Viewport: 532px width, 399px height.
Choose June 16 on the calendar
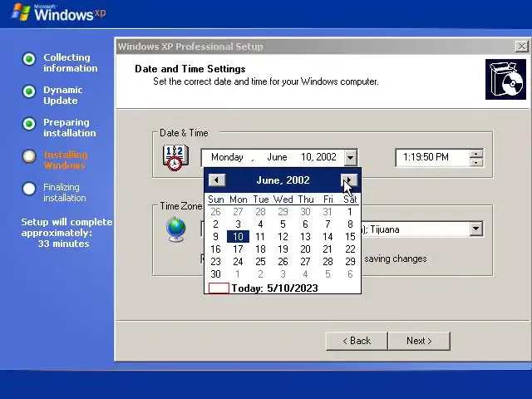click(x=215, y=249)
